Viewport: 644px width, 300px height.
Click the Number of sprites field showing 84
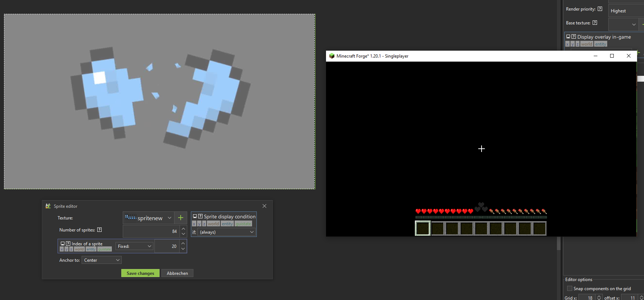[152, 231]
